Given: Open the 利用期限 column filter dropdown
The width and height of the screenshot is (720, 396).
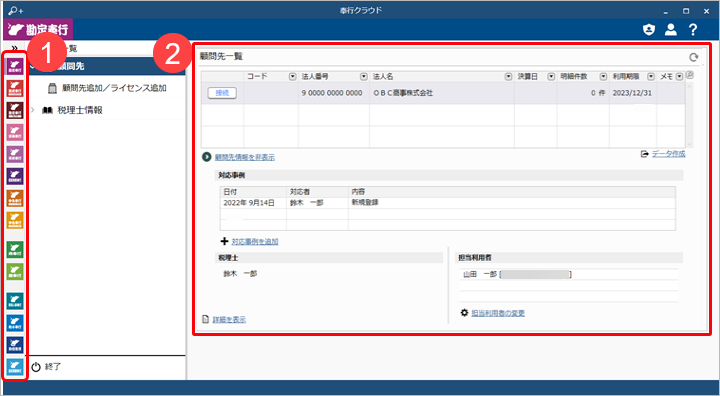Looking at the screenshot, I should 651,77.
